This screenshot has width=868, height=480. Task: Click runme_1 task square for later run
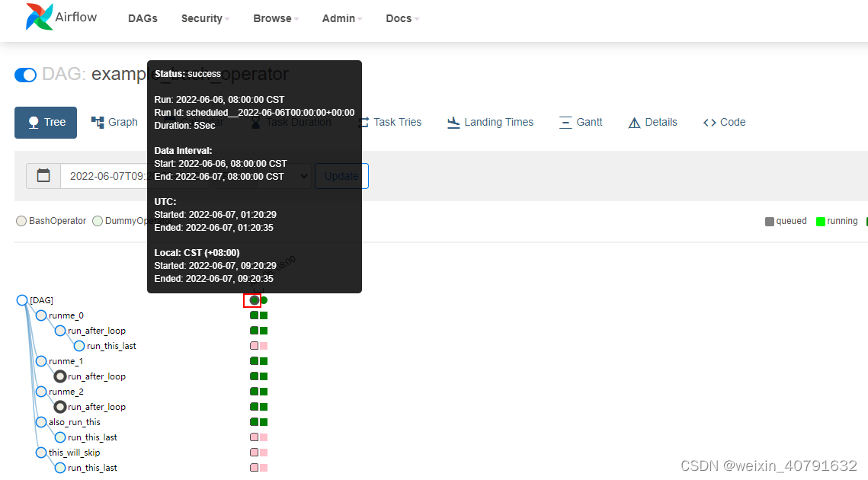tap(264, 361)
